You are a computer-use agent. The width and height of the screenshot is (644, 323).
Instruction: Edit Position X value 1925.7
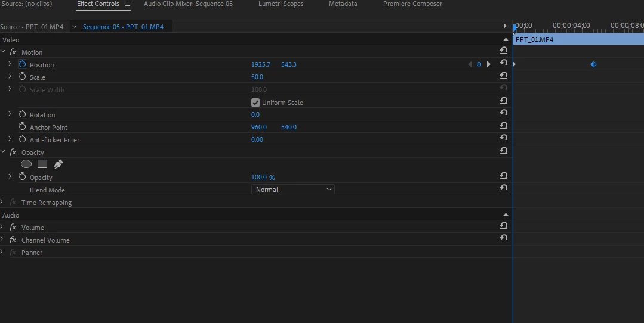click(x=261, y=64)
